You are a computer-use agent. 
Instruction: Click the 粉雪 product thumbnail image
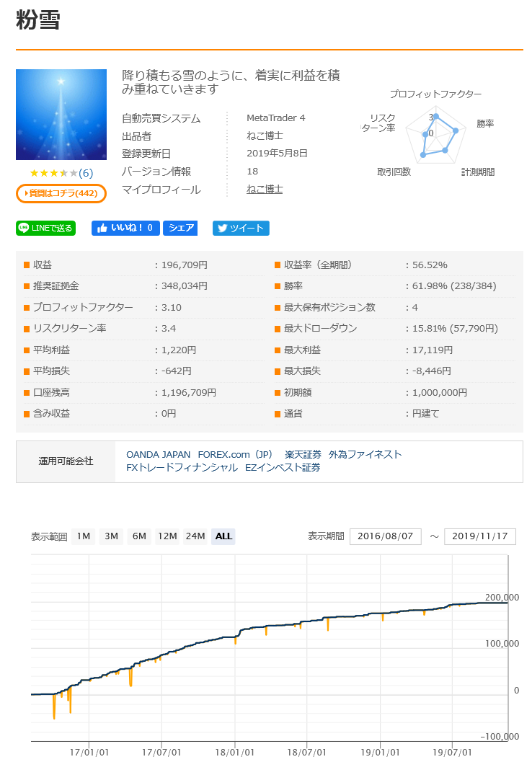[x=61, y=114]
